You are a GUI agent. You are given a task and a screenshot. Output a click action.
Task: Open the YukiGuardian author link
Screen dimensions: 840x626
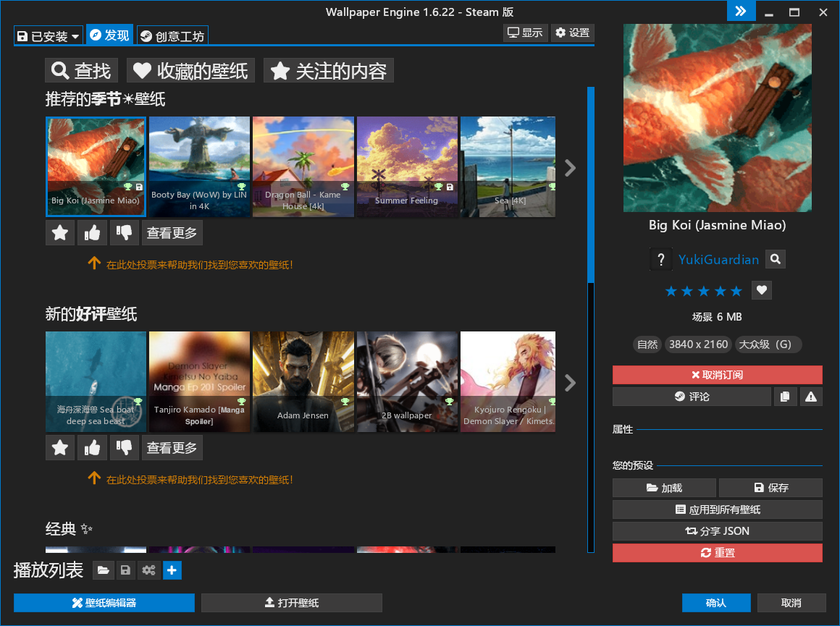pyautogui.click(x=720, y=258)
